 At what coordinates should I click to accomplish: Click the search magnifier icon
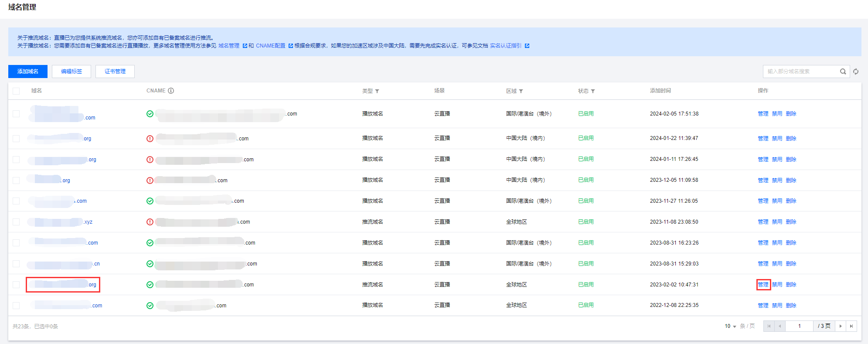(843, 72)
